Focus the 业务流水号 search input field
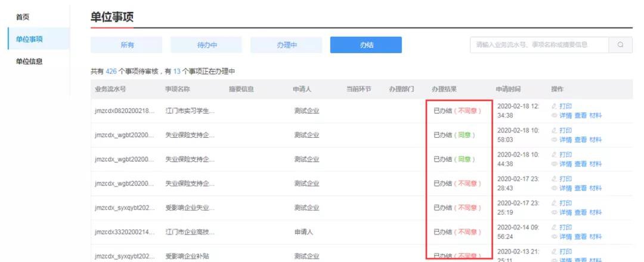644x262 pixels. coord(537,45)
